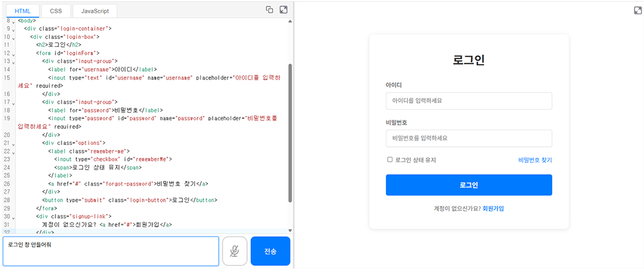The width and height of the screenshot is (644, 269).
Task: Expand the preview pane to fullscreen
Action: tap(638, 10)
